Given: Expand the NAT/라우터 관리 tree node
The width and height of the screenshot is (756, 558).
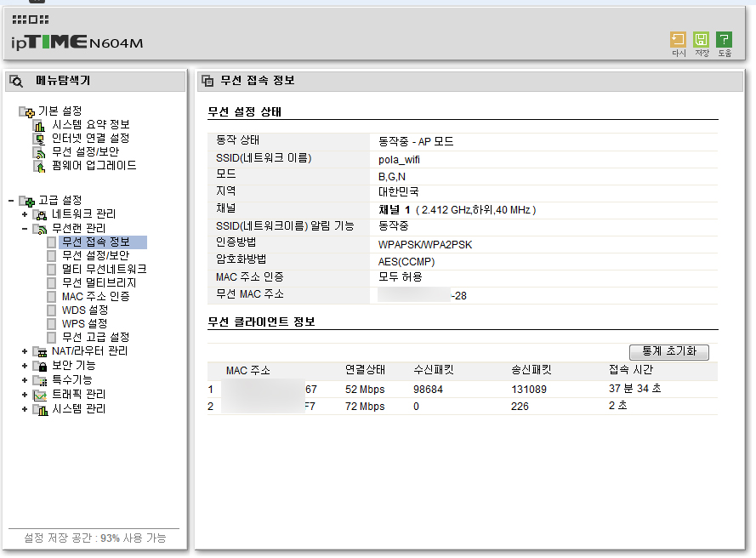Looking at the screenshot, I should pos(25,351).
